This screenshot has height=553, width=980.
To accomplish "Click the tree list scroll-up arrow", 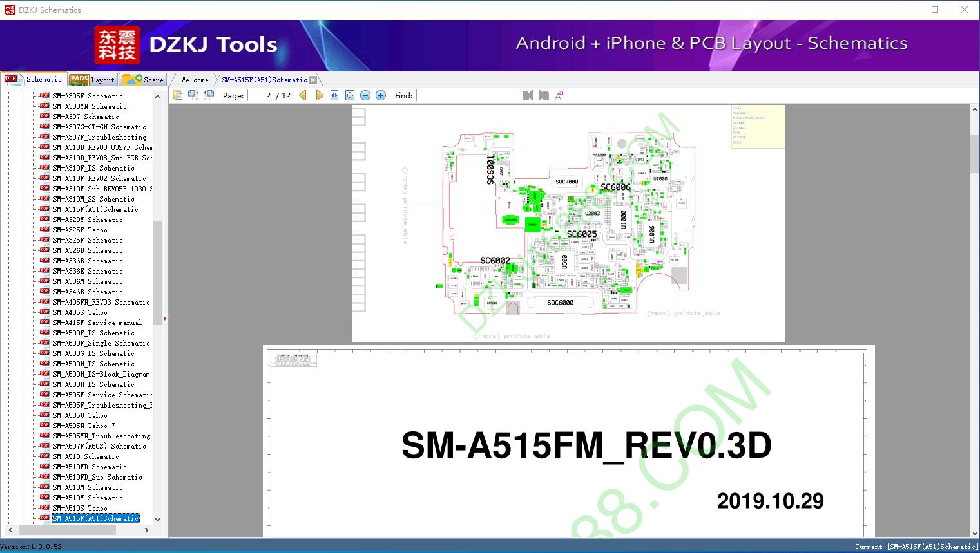I will click(x=157, y=97).
